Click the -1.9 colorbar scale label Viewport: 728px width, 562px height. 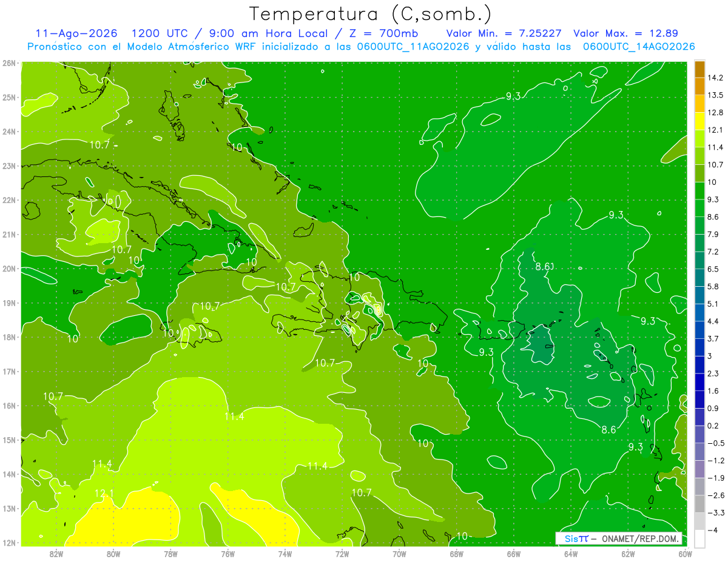716,478
